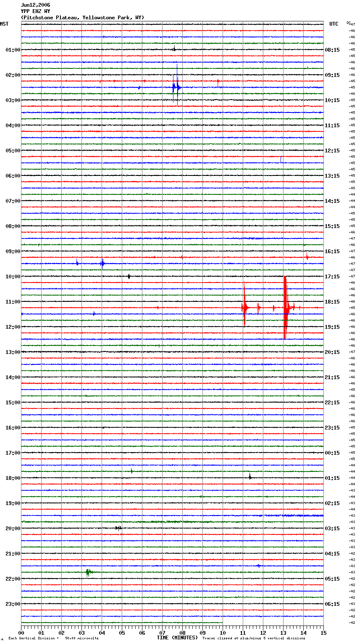Click the black spike on the 10:00 trace
357x644 pixels.
click(x=129, y=276)
